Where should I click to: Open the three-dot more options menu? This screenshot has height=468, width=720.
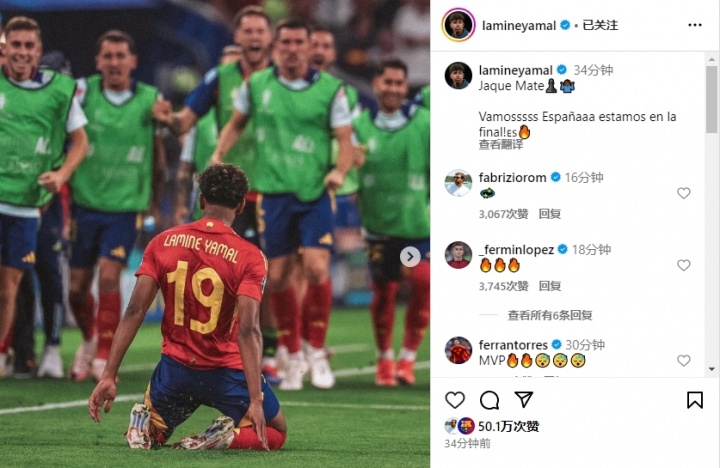(x=695, y=25)
